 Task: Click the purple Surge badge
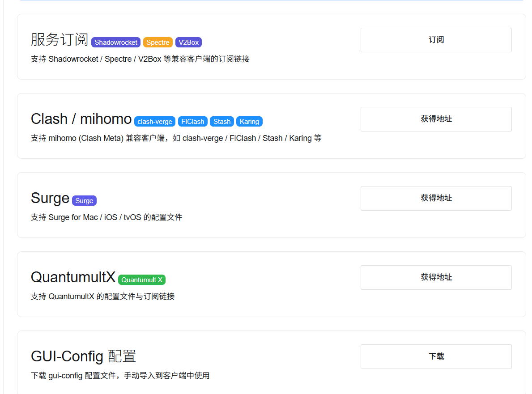(84, 201)
